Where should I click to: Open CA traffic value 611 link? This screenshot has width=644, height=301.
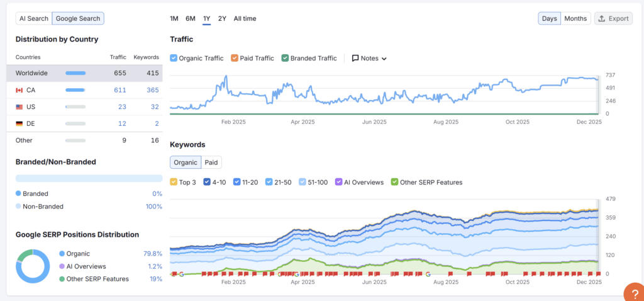119,90
